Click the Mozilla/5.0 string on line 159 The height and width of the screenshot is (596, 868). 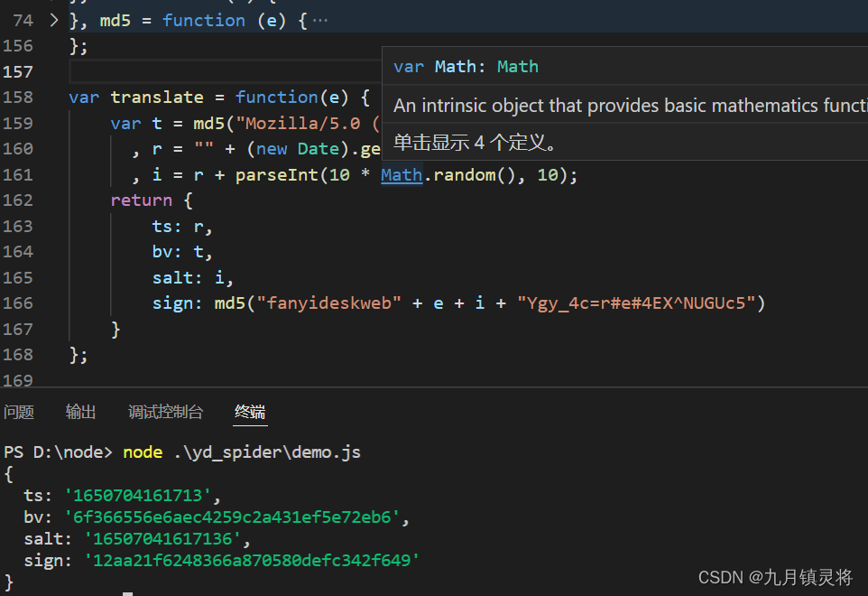(308, 123)
